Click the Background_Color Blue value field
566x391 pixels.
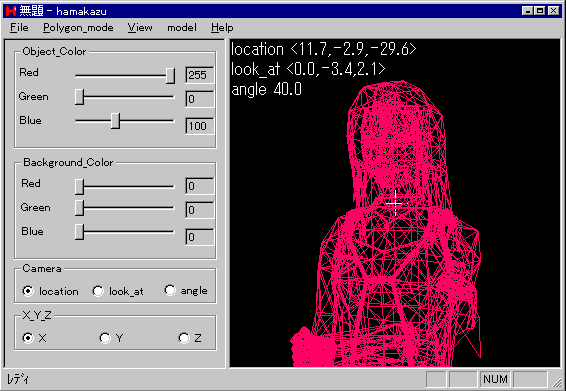tap(200, 237)
